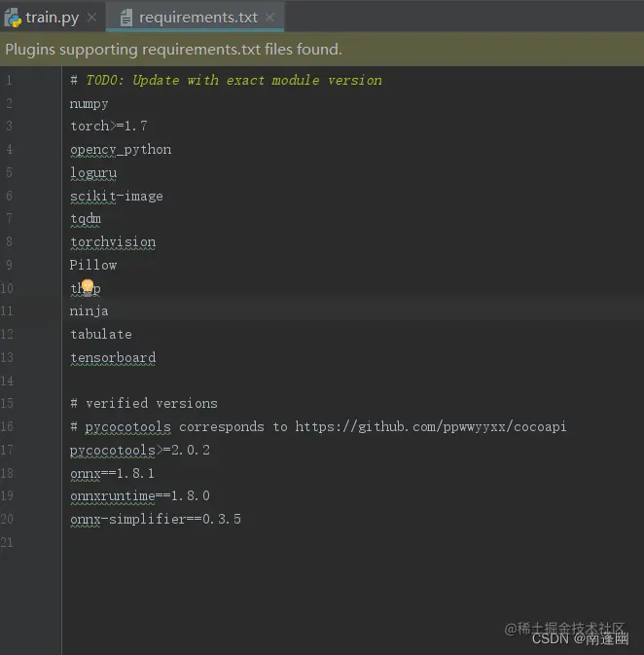Click the '# verified versions' comment
This screenshot has width=644, height=655.
144,403
